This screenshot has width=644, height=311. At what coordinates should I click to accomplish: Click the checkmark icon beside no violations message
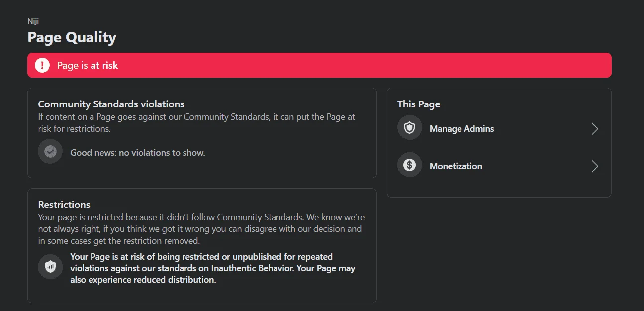[x=50, y=151]
